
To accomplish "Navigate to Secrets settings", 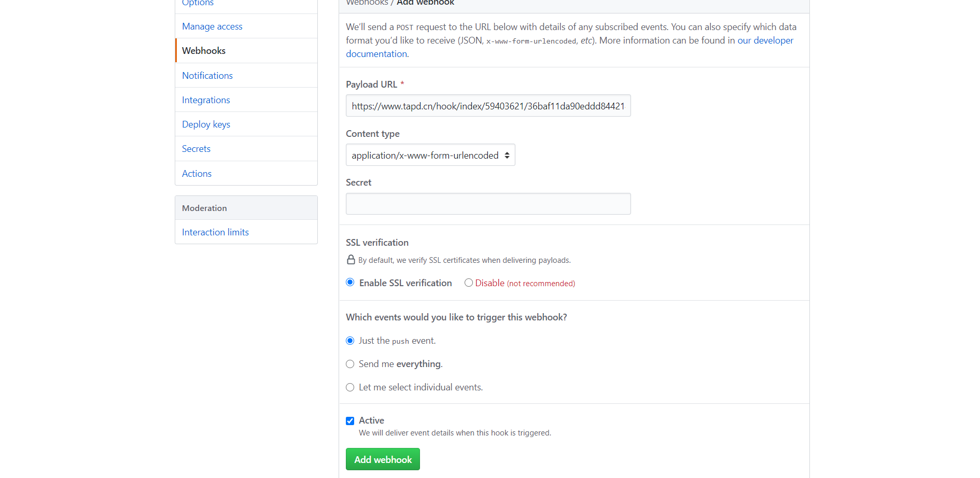I will (x=196, y=148).
